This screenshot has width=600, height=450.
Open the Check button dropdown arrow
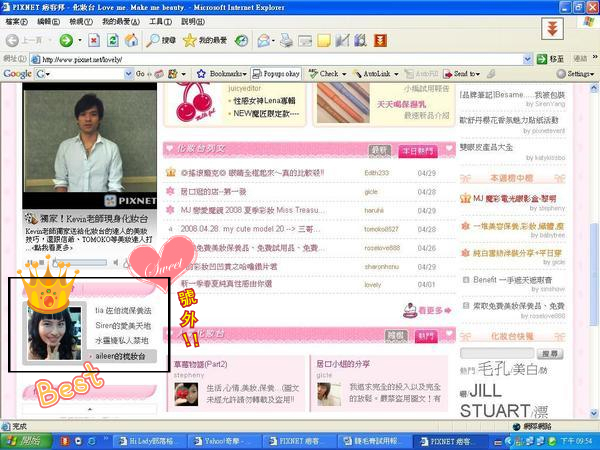pos(344,74)
